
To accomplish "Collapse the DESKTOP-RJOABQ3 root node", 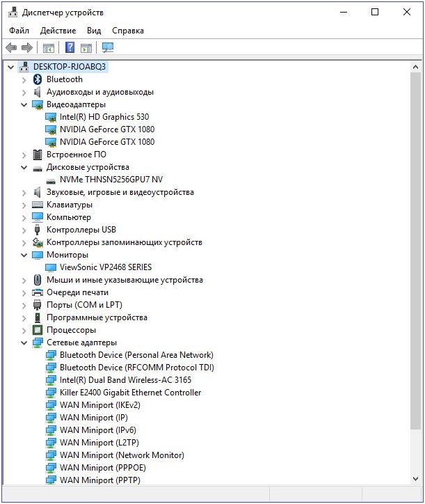I will (11, 68).
